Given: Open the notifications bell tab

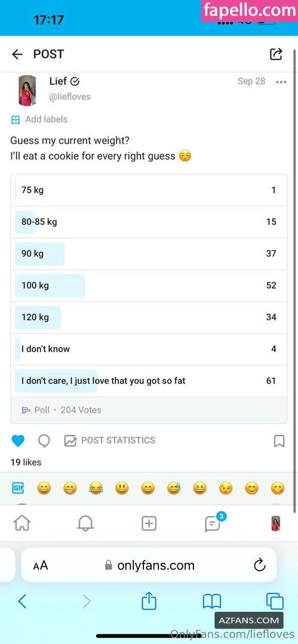Looking at the screenshot, I should point(85,524).
